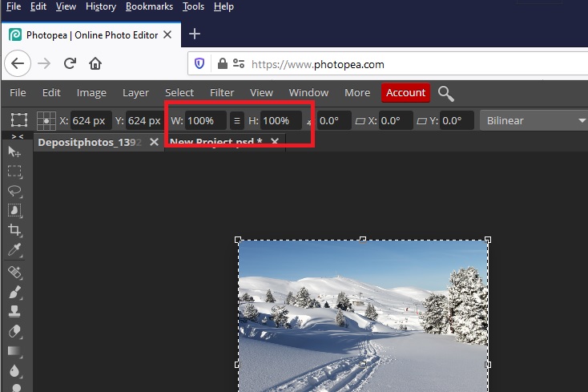588x392 pixels.
Task: Open the tracking protection shield icon
Action: click(x=199, y=64)
